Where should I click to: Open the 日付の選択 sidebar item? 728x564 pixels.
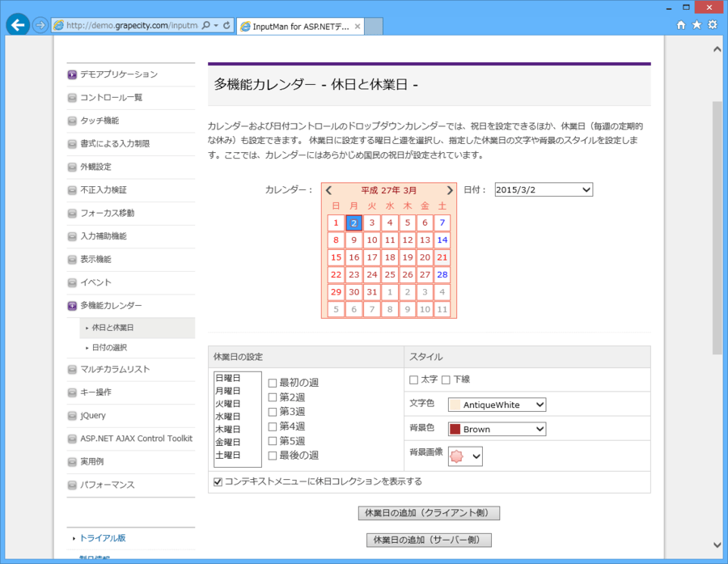click(x=109, y=347)
